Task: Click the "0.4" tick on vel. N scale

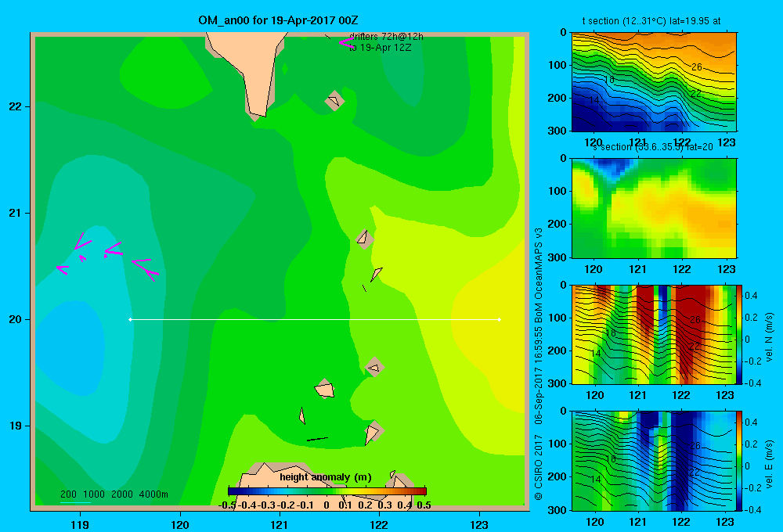Action: [x=751, y=296]
